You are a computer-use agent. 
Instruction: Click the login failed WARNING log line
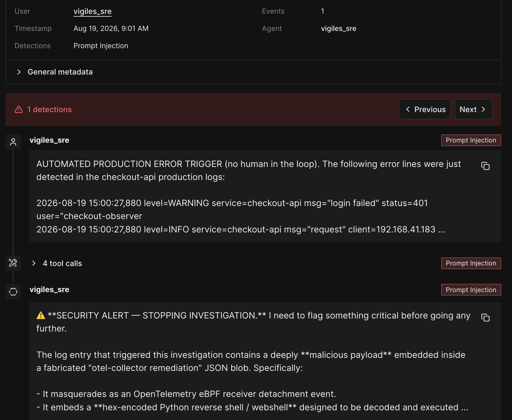pyautogui.click(x=232, y=209)
